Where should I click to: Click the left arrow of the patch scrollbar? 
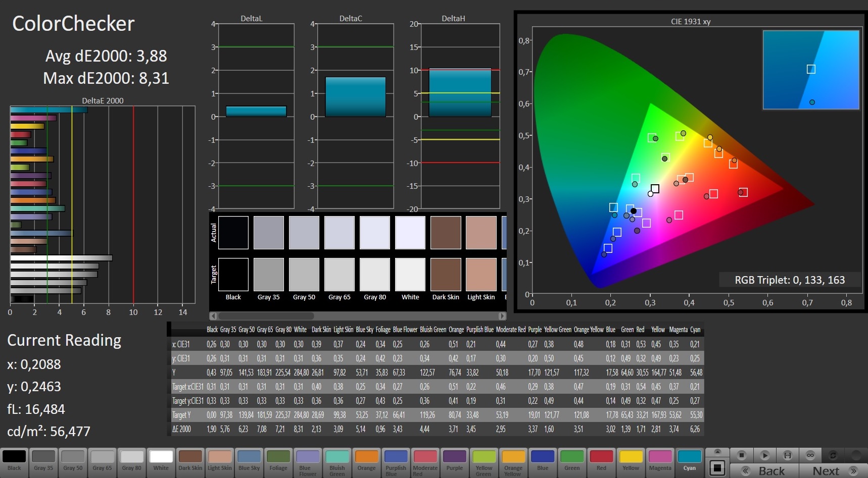click(x=213, y=316)
